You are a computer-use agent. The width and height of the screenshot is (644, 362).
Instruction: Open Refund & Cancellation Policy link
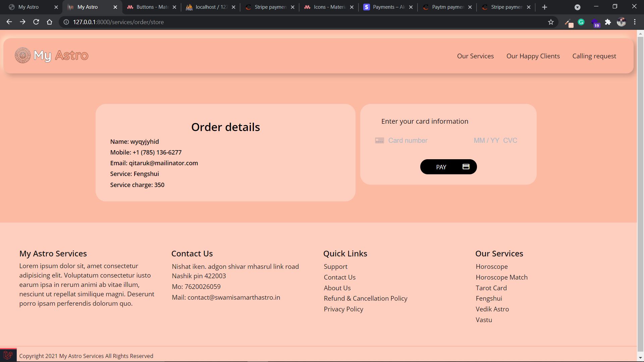(x=365, y=298)
